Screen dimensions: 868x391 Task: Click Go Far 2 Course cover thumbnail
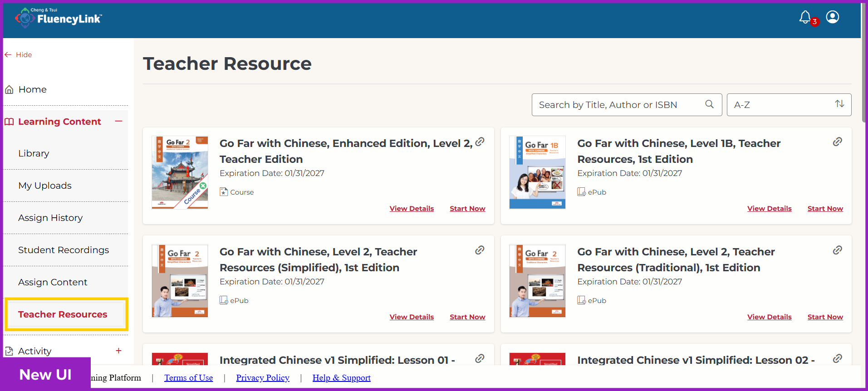(x=180, y=172)
